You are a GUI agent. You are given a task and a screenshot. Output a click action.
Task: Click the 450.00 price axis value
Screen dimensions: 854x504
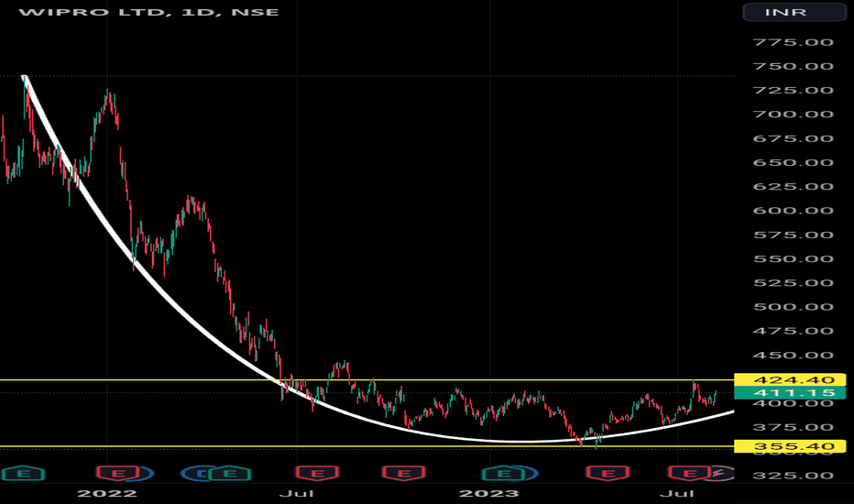click(x=793, y=356)
